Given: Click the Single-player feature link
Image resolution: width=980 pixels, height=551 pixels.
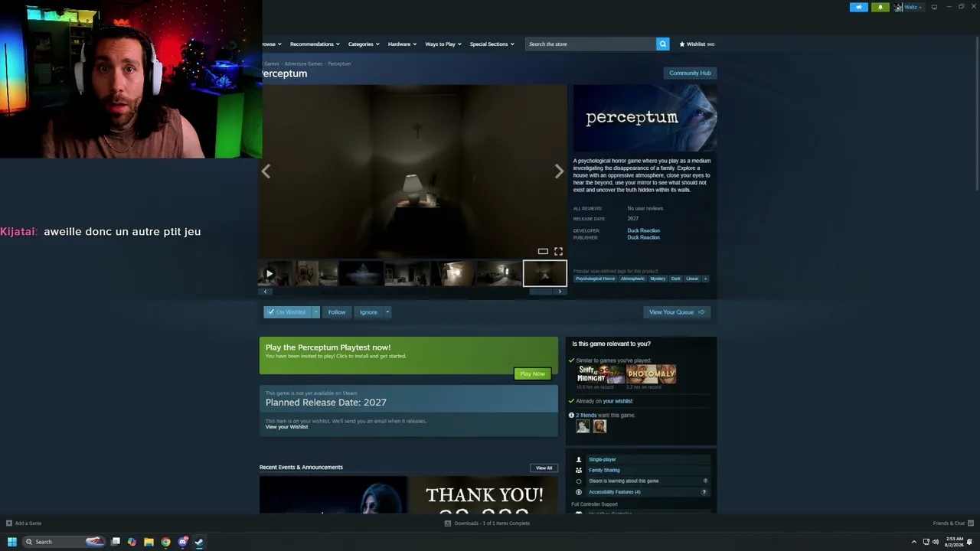Looking at the screenshot, I should 602,459.
